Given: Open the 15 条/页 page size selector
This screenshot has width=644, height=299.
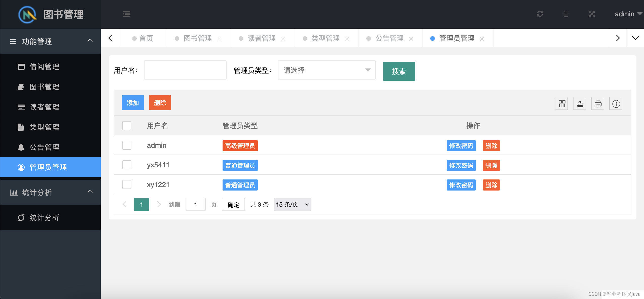Looking at the screenshot, I should pyautogui.click(x=293, y=204).
